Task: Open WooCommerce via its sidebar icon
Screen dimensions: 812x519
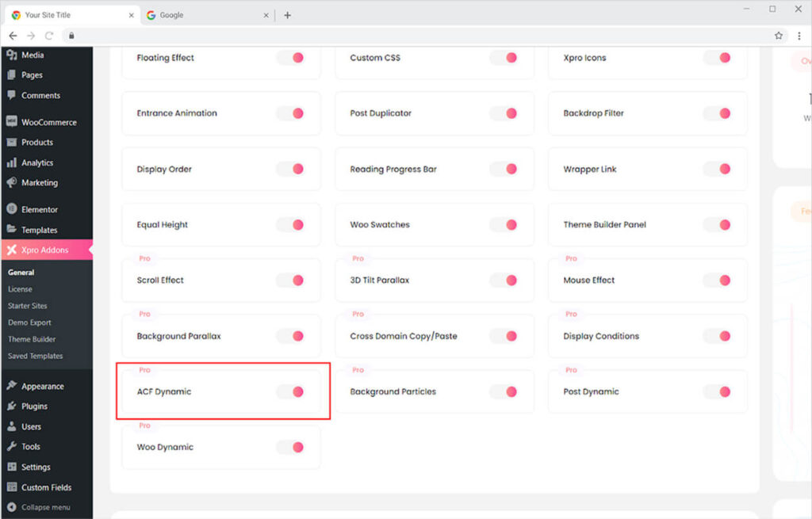Action: pos(11,122)
